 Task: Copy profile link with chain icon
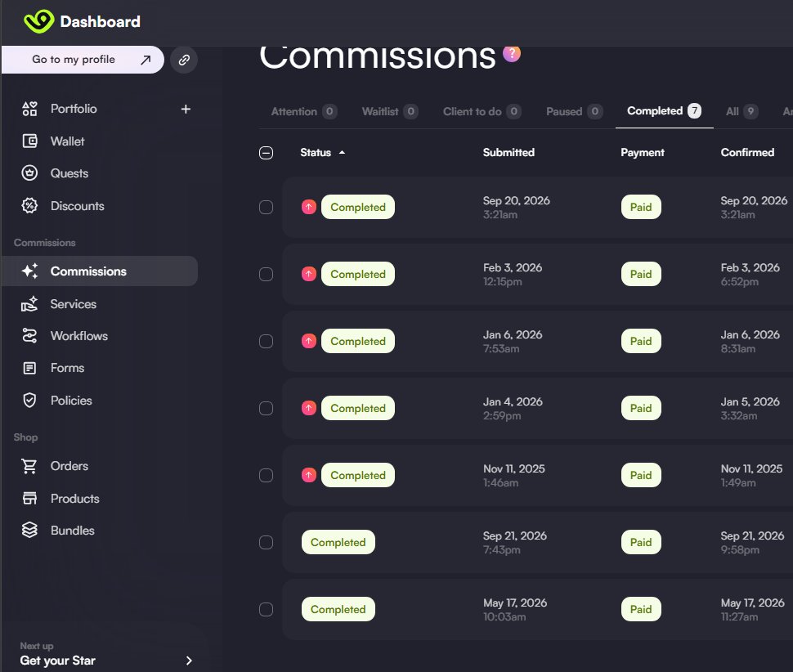point(184,60)
